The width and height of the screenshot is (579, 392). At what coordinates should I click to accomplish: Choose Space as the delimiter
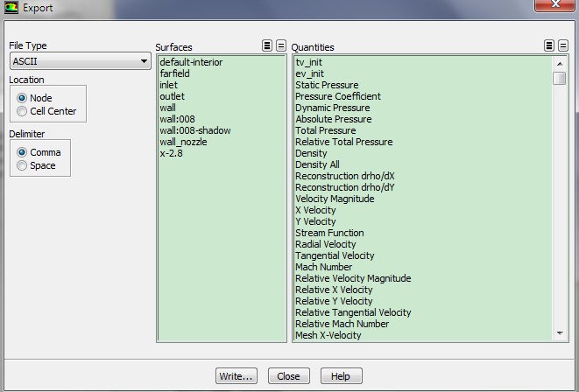pos(22,165)
